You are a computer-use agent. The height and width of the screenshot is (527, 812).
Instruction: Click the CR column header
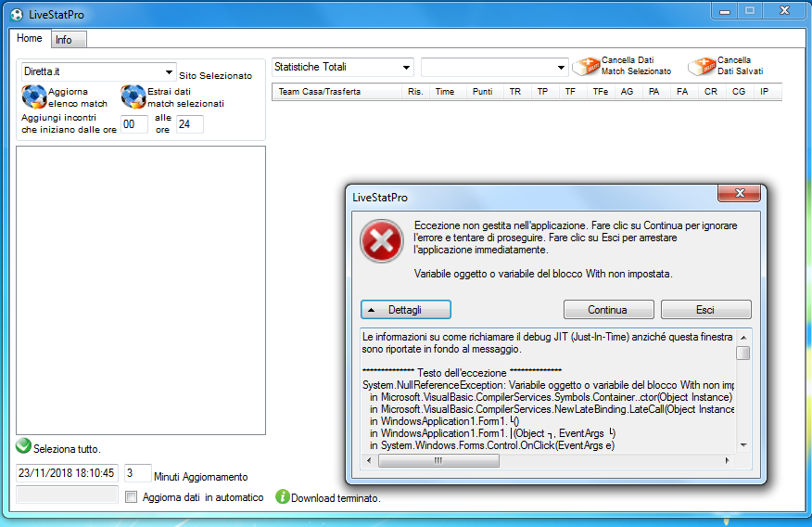(x=711, y=92)
